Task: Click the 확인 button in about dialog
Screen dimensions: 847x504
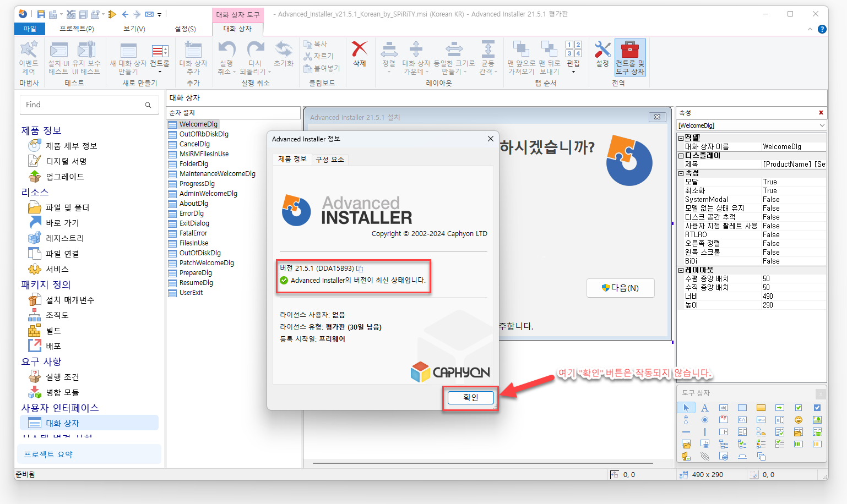Action: (471, 397)
